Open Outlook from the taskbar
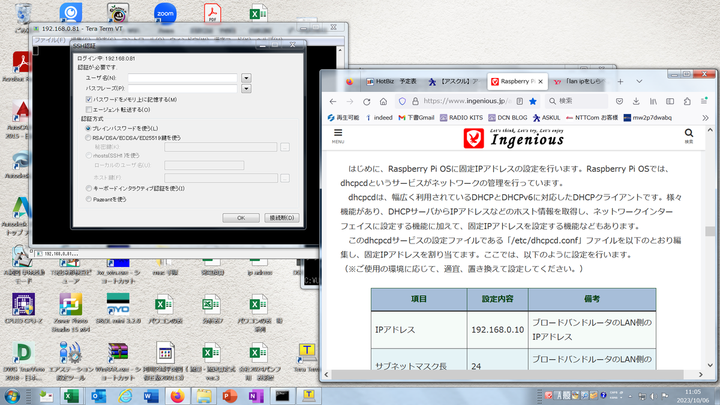720x405 pixels. point(98,396)
